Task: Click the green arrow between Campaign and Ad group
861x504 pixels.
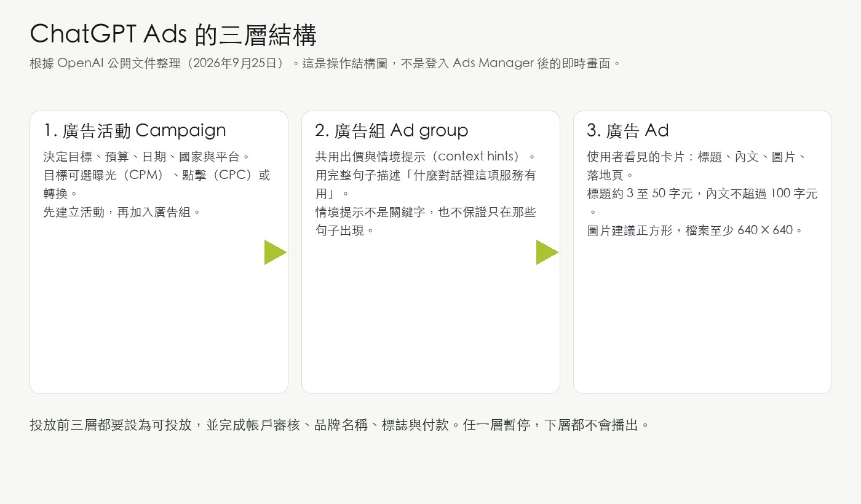Action: click(276, 252)
